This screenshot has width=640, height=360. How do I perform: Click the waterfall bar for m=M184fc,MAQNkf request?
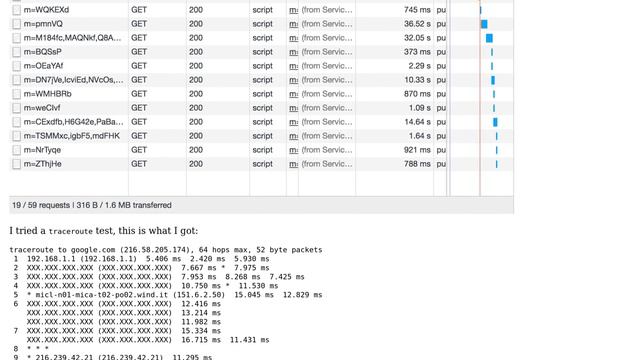(489, 38)
